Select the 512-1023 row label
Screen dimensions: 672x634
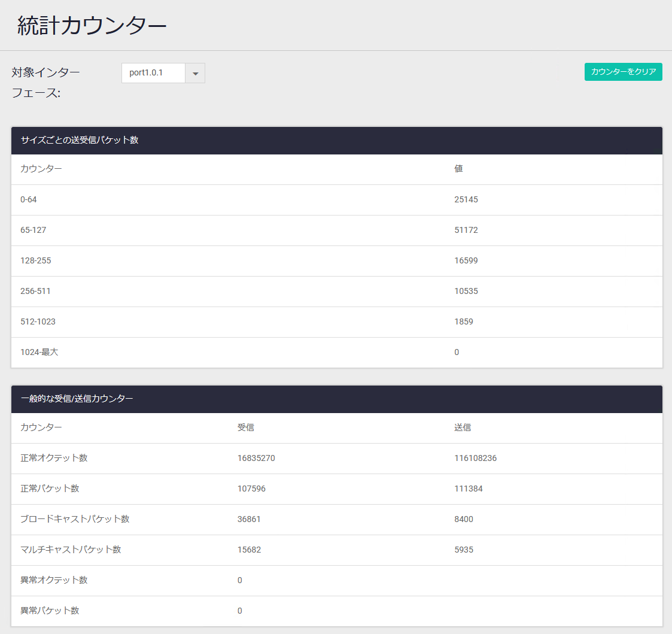coord(38,321)
